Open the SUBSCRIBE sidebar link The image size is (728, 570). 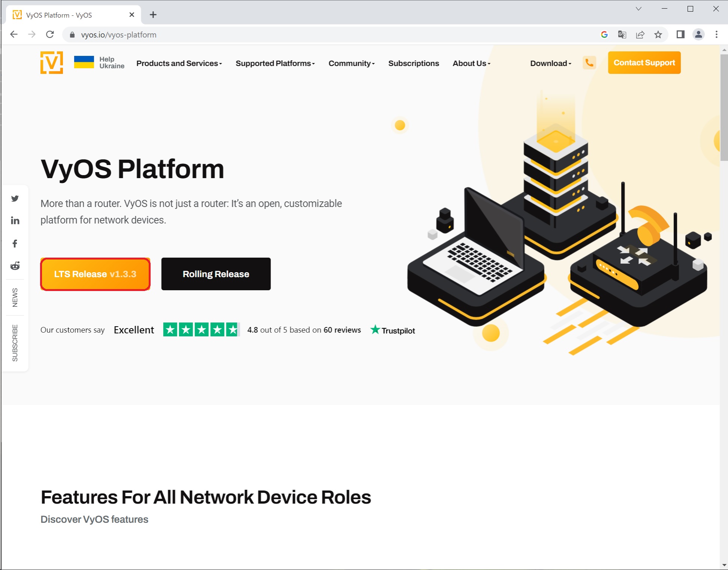15,343
